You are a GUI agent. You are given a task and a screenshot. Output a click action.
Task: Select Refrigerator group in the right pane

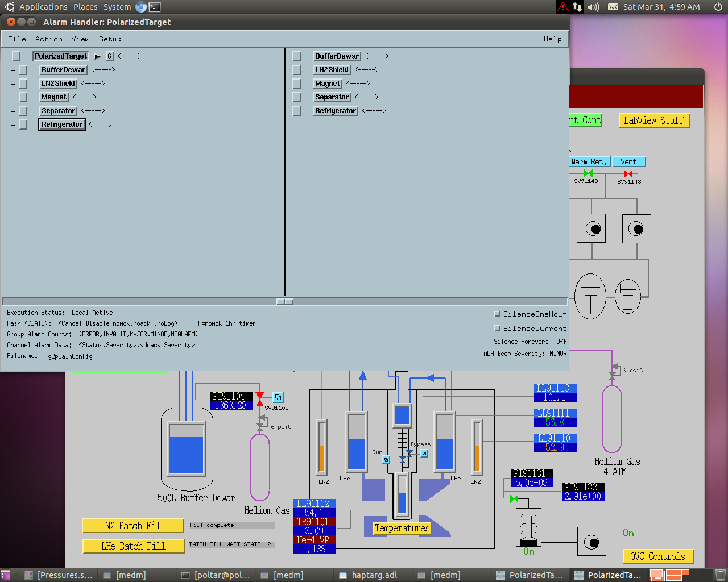[336, 111]
